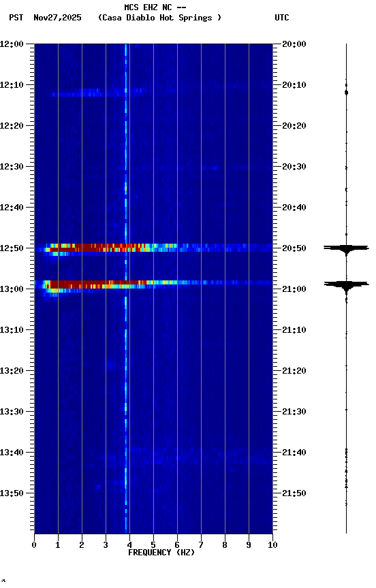Click the 21:20 UTC time label
Image resolution: width=376 pixels, height=588 pixels.
[294, 371]
